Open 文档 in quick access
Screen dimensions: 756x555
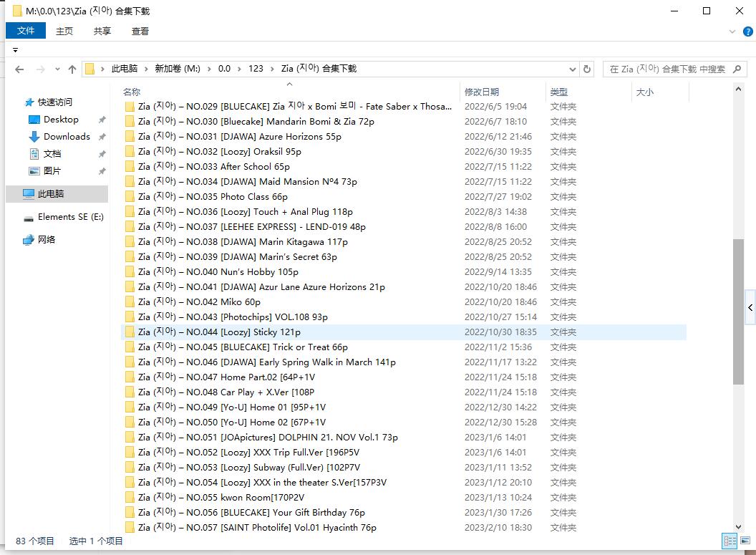(52, 154)
